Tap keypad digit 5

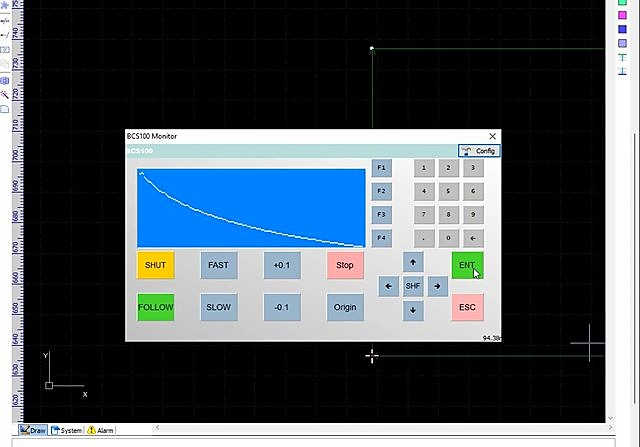point(448,191)
